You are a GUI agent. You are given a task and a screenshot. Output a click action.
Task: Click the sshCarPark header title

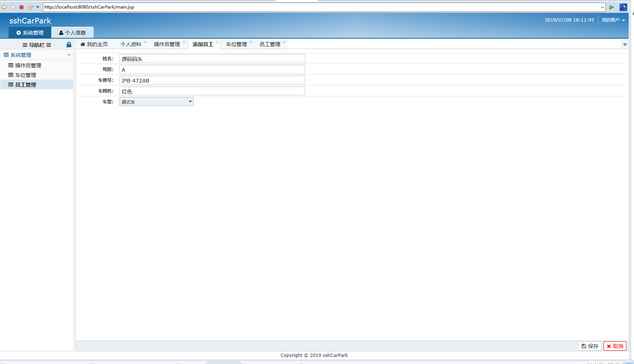[30, 21]
